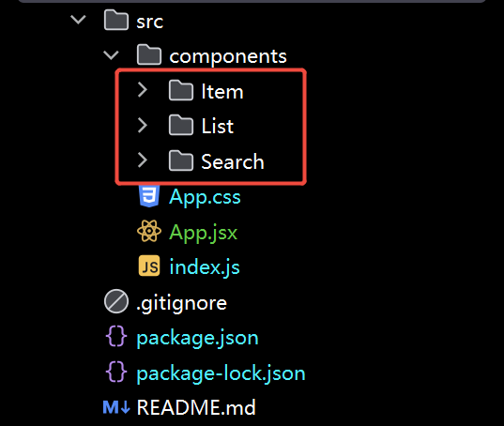Click the List folder icon
Image resolution: width=504 pixels, height=426 pixels.
point(181,126)
